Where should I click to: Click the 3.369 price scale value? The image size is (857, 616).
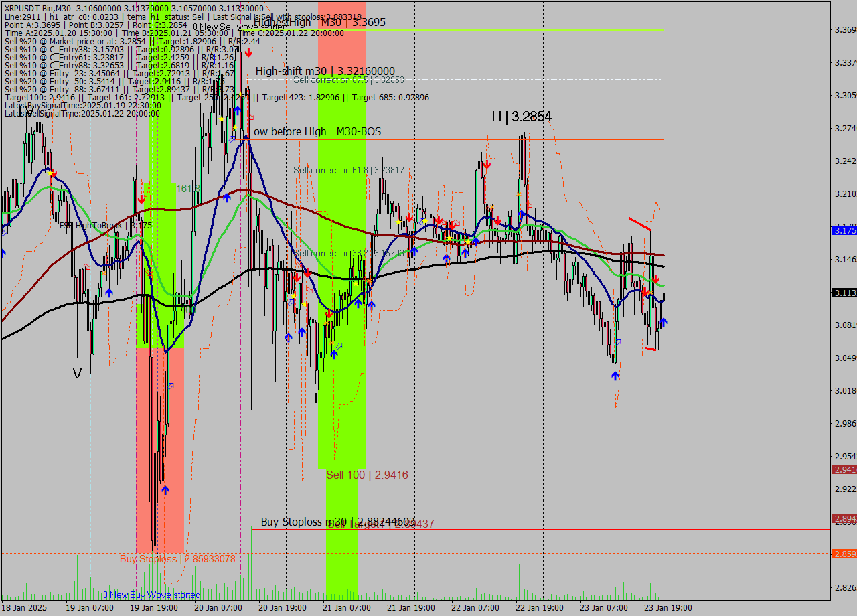point(845,30)
